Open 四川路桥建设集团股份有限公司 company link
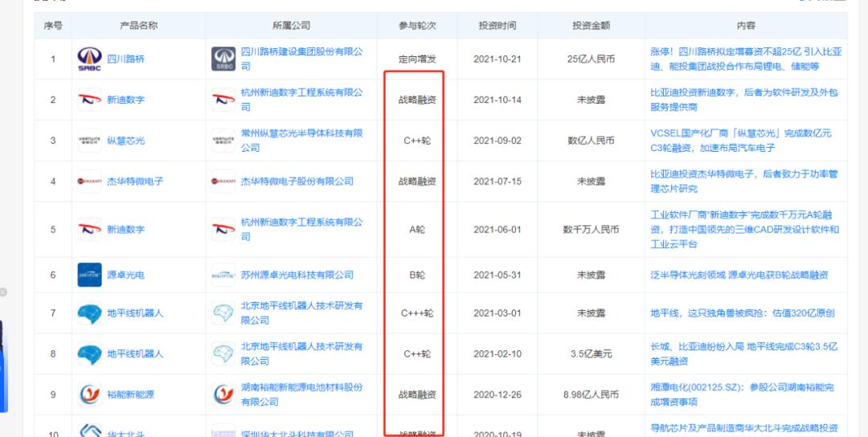Image resolution: width=868 pixels, height=437 pixels. coord(301,59)
